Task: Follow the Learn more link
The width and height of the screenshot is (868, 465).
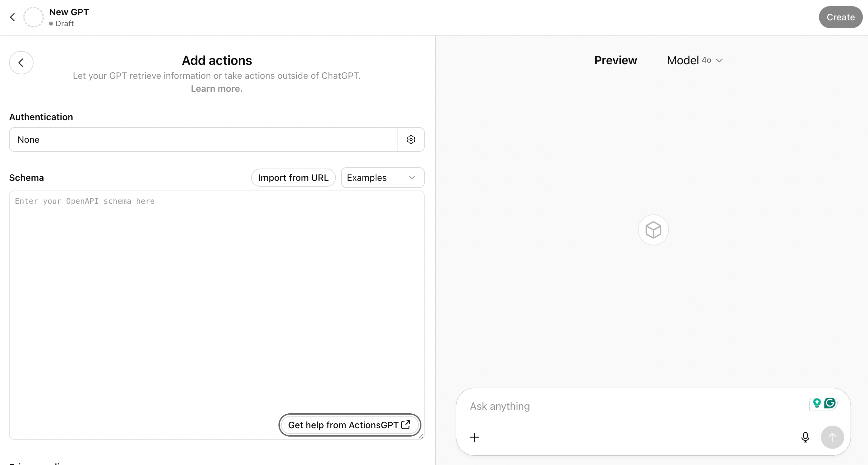Action: click(x=217, y=89)
